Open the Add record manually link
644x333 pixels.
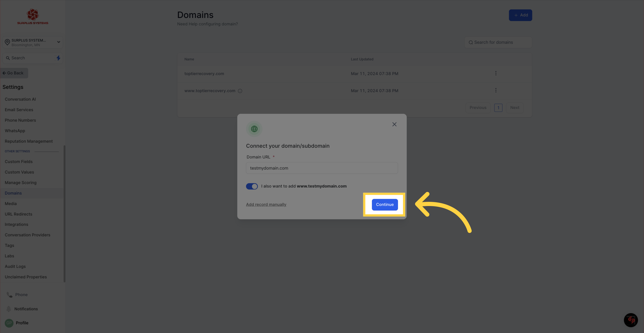click(266, 204)
